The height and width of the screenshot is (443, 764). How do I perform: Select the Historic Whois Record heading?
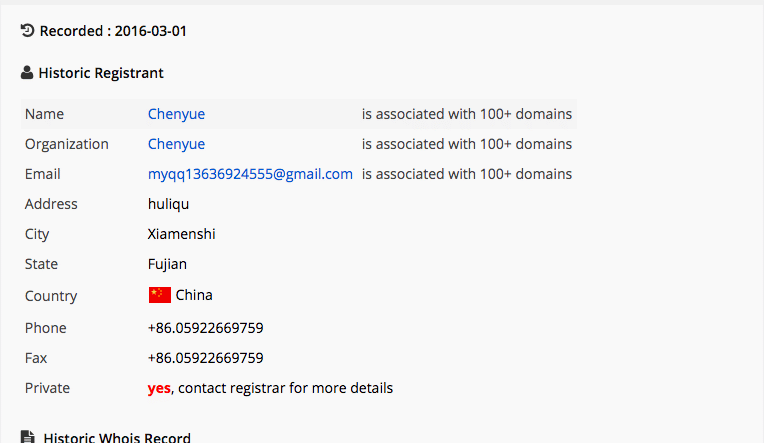pyautogui.click(x=117, y=438)
